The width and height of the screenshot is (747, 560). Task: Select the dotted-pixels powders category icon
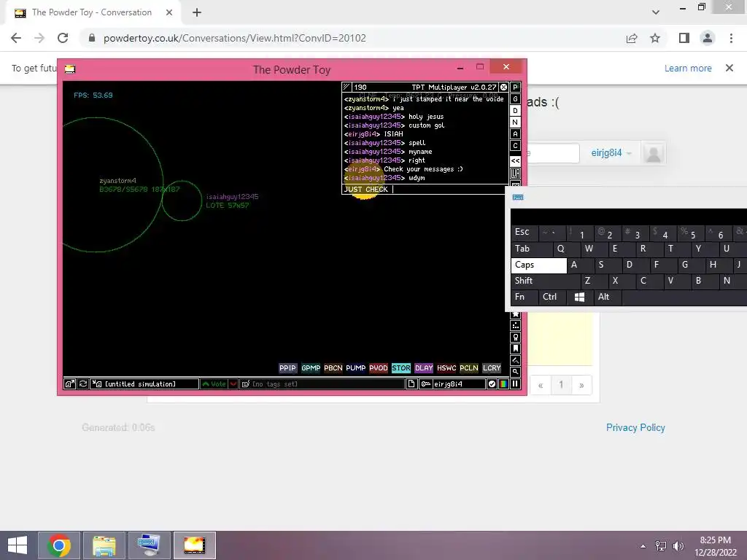[515, 326]
